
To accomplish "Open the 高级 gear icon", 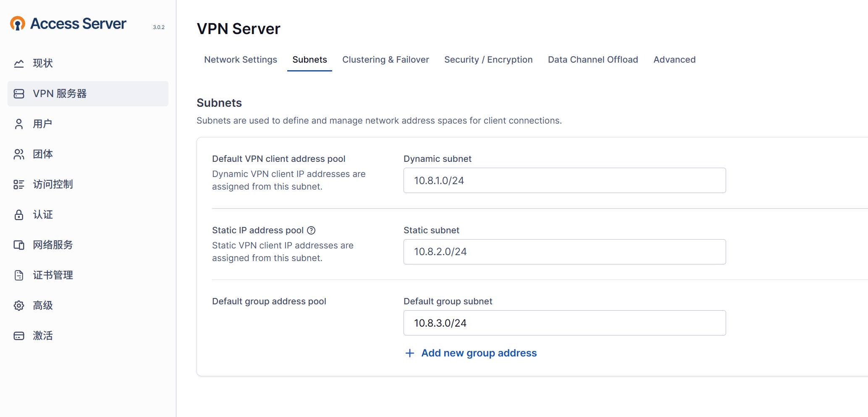I will (19, 306).
